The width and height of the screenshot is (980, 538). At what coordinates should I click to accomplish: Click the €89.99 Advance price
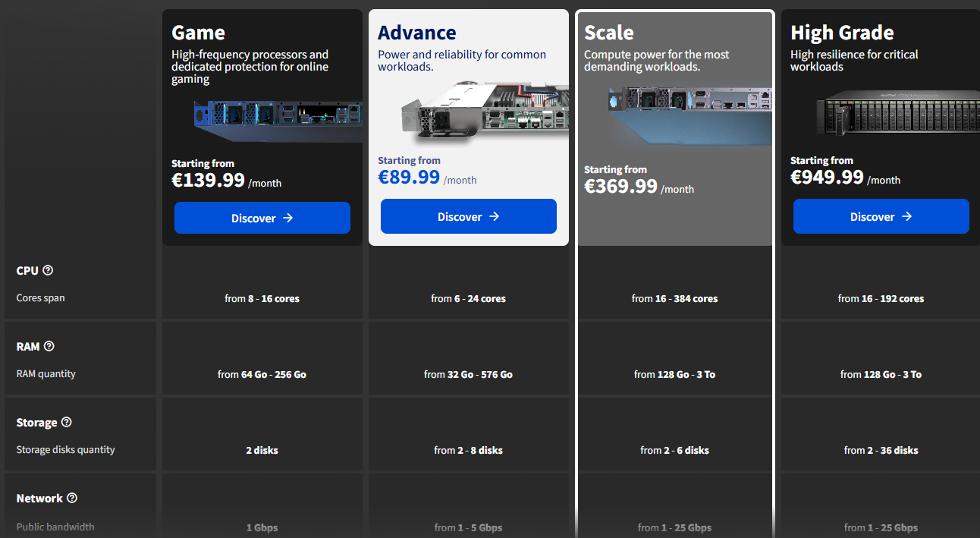tap(409, 177)
